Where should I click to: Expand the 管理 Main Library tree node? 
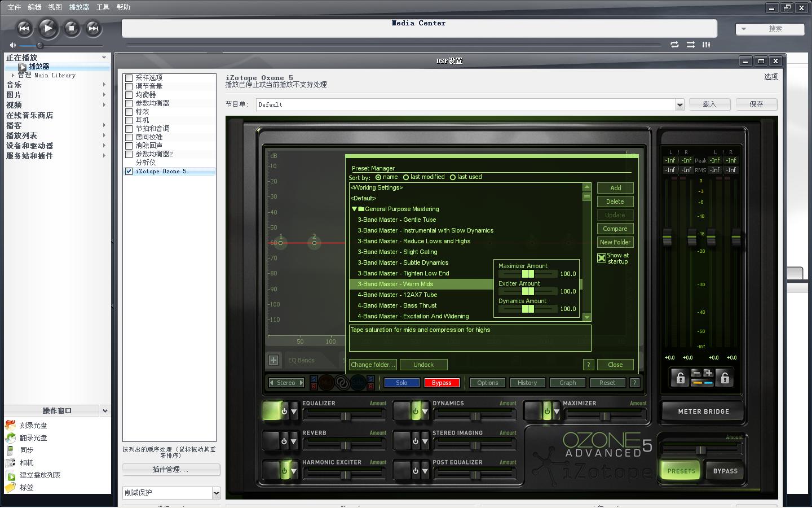(x=13, y=75)
